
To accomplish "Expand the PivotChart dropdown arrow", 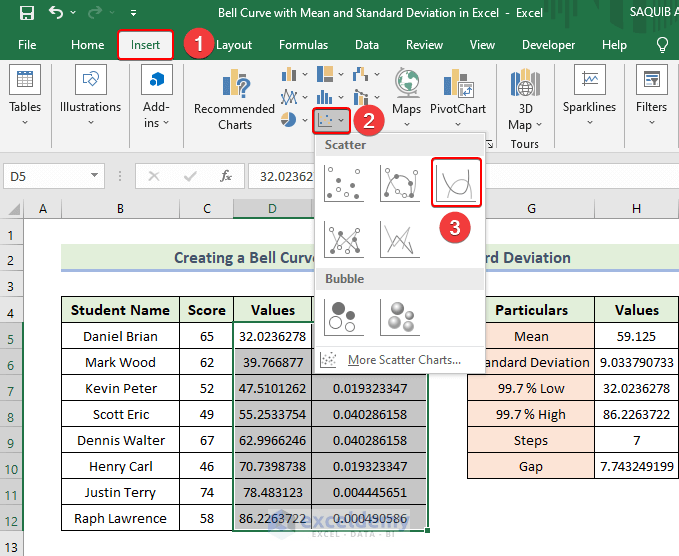I will (x=458, y=125).
